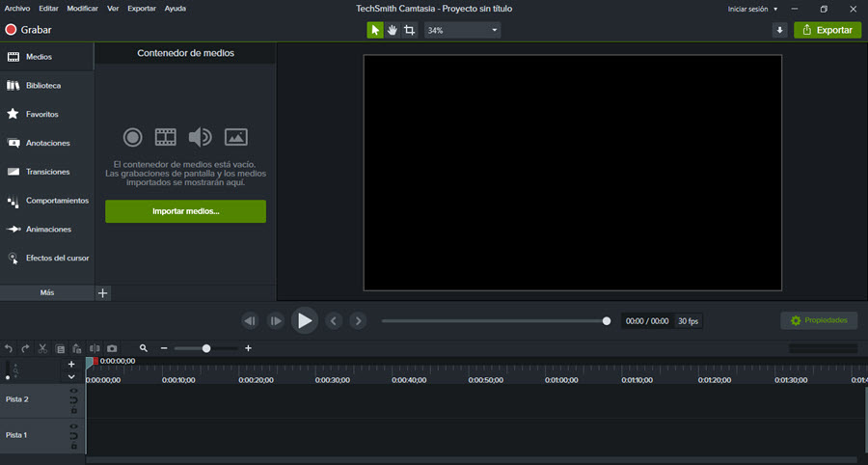Click the Split clip icon

click(95, 349)
